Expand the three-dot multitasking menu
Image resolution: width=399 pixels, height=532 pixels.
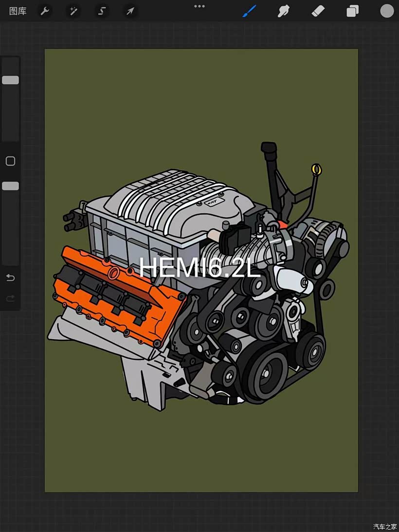click(199, 6)
